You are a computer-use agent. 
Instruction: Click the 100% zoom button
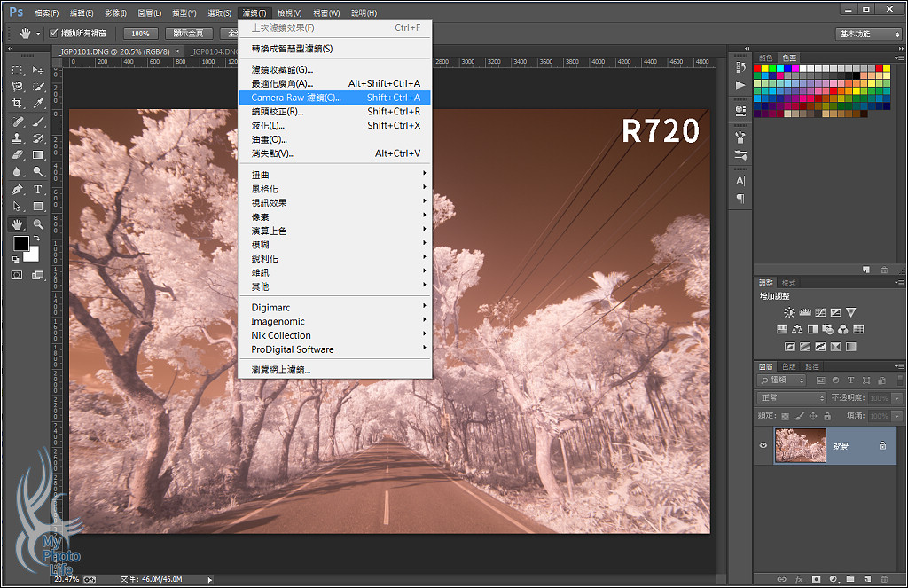point(137,34)
